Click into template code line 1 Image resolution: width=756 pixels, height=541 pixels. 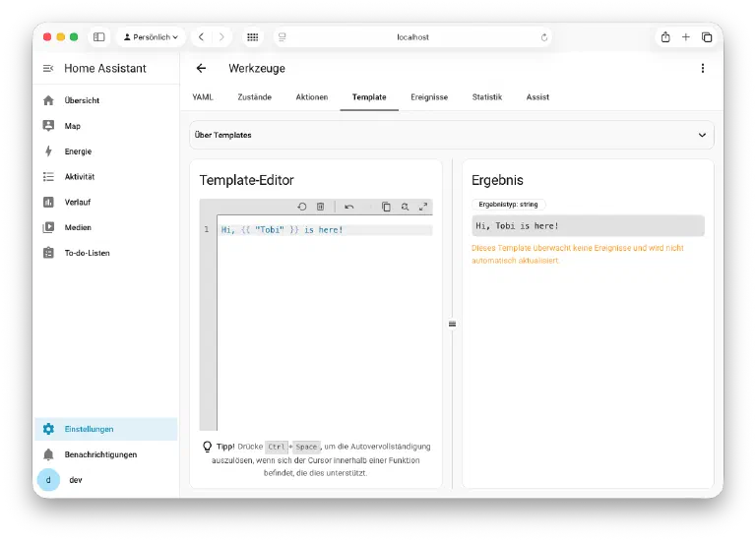pos(325,230)
